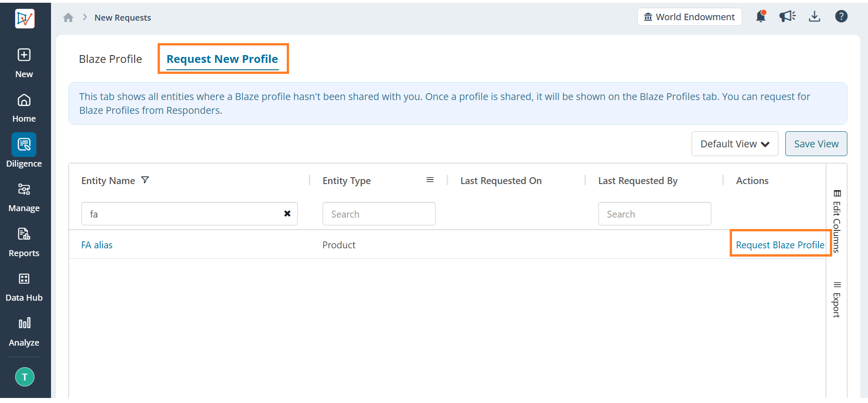
Task: Sort by Last Requested On column
Action: (x=501, y=181)
